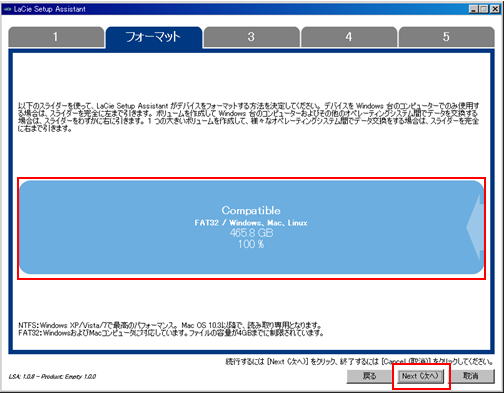
Task: Click the LaCie Setup Assistant title text
Action: pyautogui.click(x=50, y=9)
